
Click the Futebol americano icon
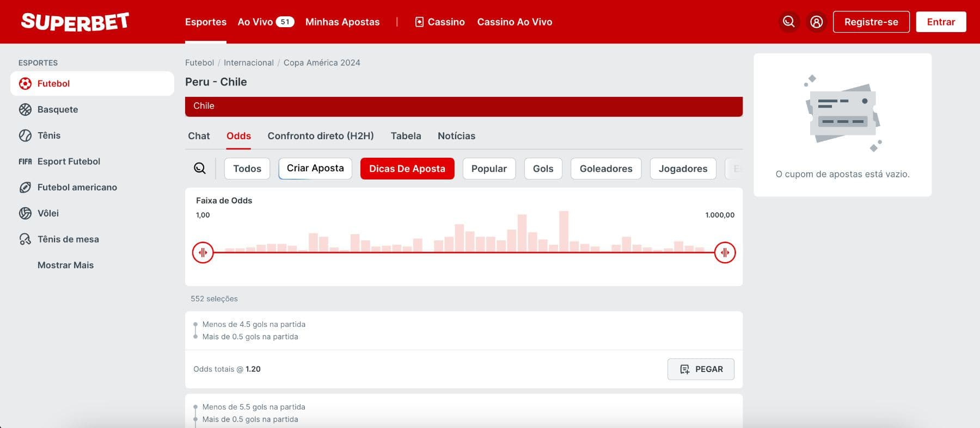[25, 187]
